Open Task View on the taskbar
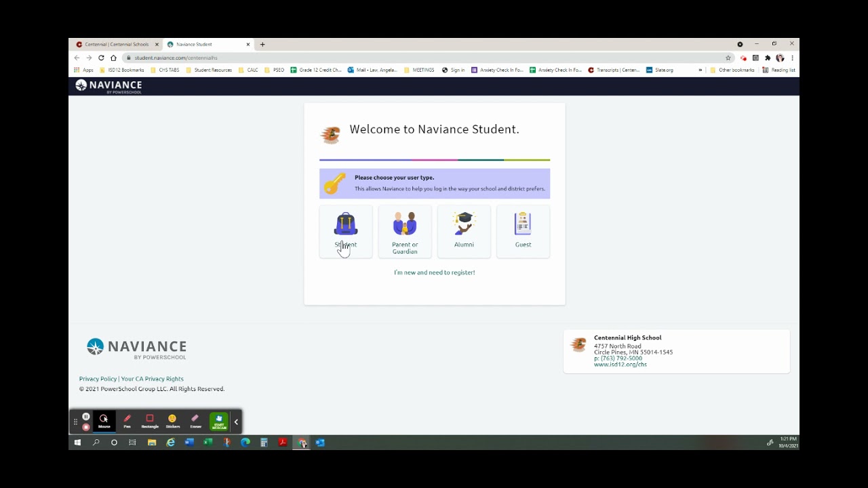Image resolution: width=868 pixels, height=488 pixels. click(x=132, y=443)
